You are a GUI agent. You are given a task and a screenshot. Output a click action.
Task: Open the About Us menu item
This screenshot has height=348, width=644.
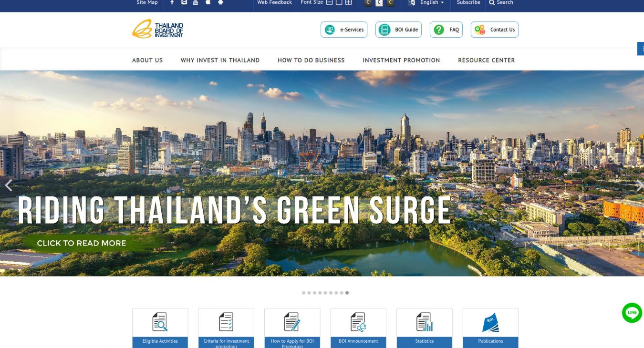(x=147, y=60)
